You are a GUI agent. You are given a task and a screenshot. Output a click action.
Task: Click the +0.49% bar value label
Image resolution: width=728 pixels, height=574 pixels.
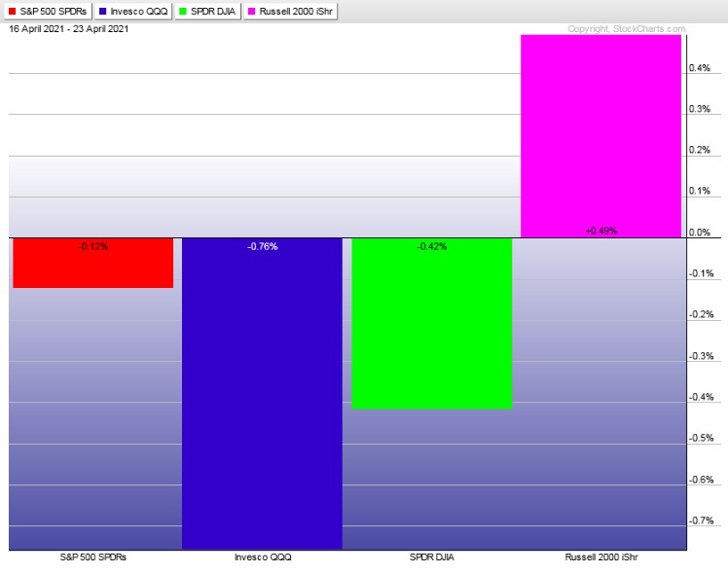tap(601, 231)
